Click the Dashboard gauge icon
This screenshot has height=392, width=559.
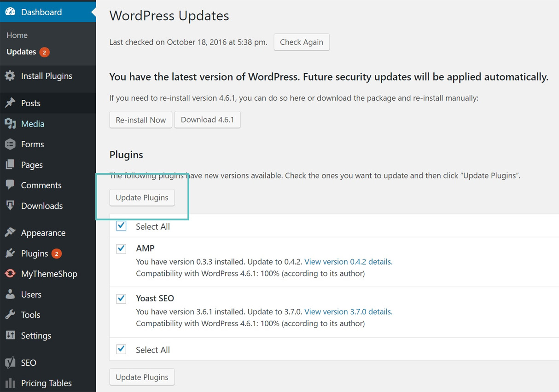click(10, 12)
